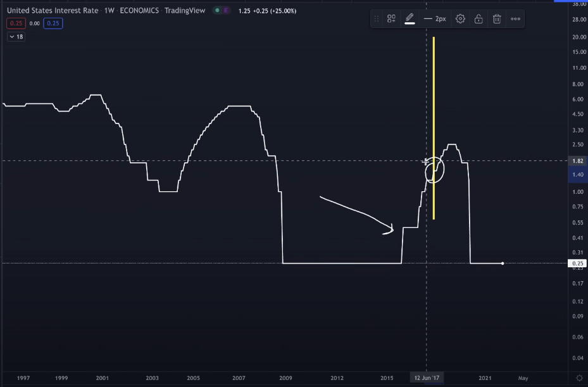Screen dimensions: 588x387
Task: Click the United States Interest Rate title
Action: pos(53,11)
